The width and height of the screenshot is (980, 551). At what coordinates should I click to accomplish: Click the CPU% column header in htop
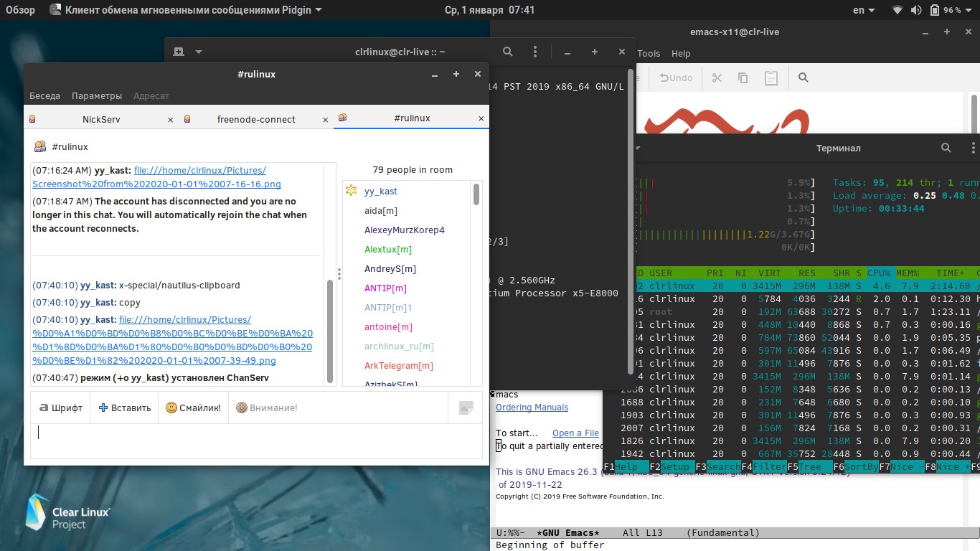click(x=879, y=273)
